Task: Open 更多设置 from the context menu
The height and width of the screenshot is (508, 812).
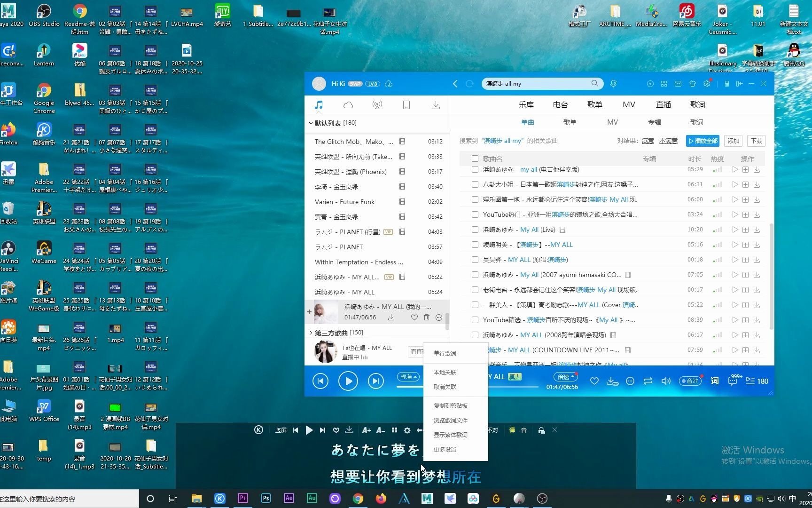Action: pyautogui.click(x=445, y=449)
